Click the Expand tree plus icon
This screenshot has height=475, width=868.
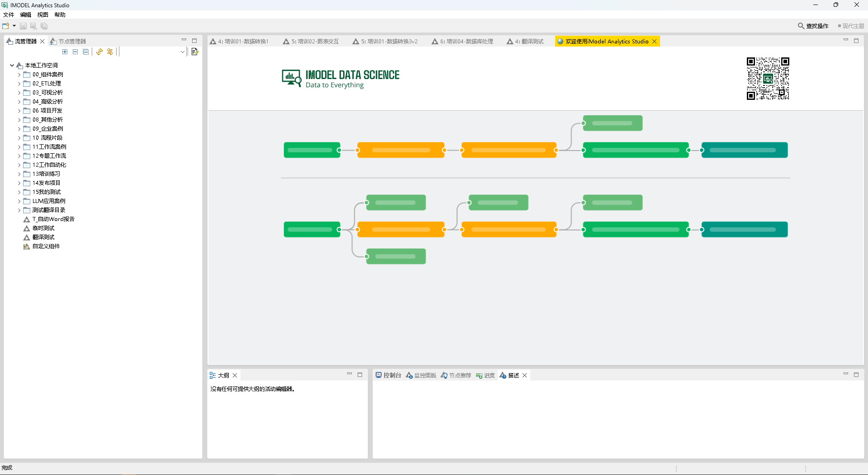click(x=65, y=52)
